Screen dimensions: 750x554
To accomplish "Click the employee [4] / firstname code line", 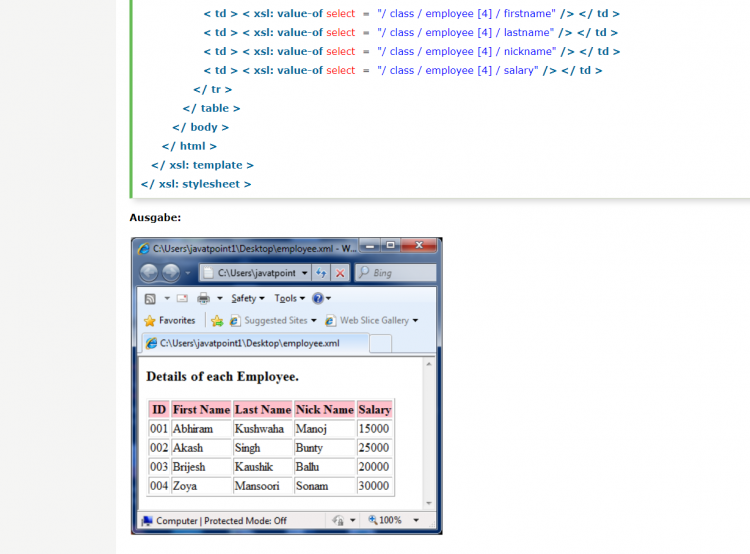I will coord(412,13).
